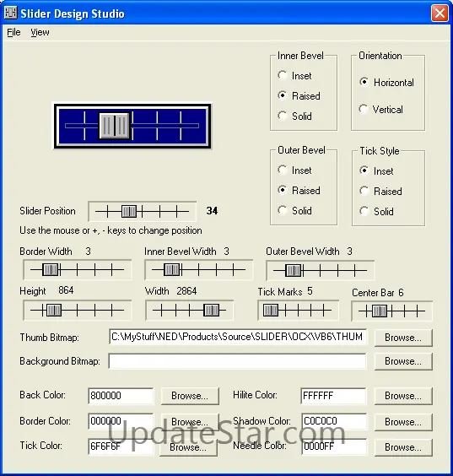
Task: Click in the empty Background Bitmap field
Action: coord(238,361)
